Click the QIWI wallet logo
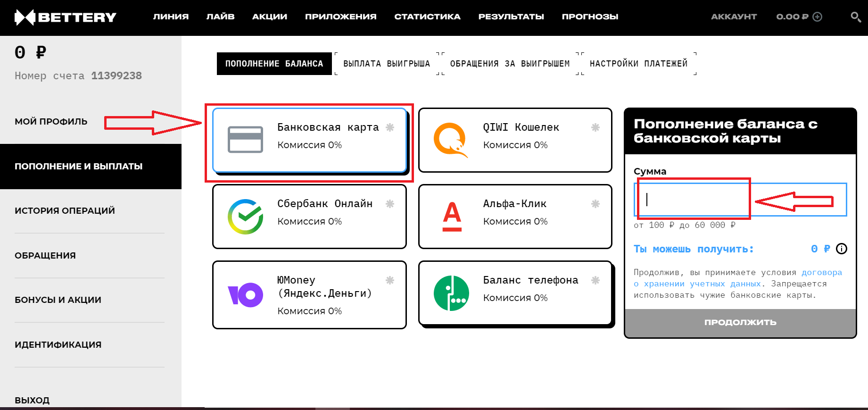This screenshot has height=410, width=868. [451, 140]
